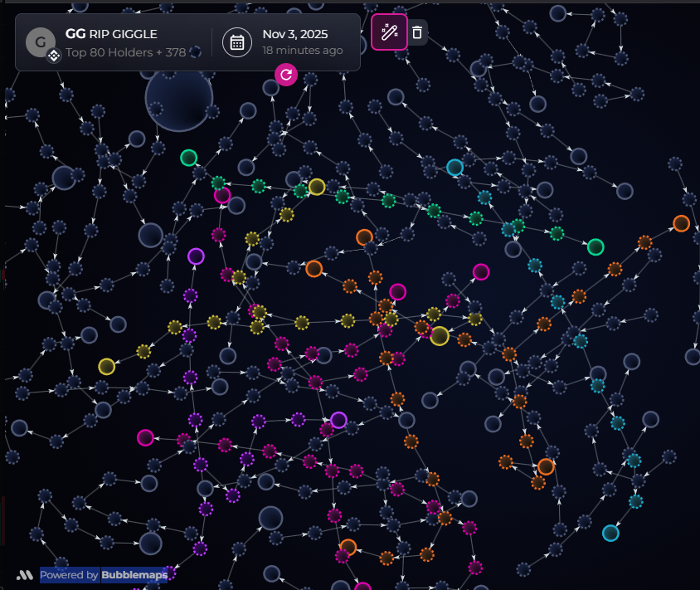Open the calendar date picker icon
The width and height of the screenshot is (700, 590).
237,43
